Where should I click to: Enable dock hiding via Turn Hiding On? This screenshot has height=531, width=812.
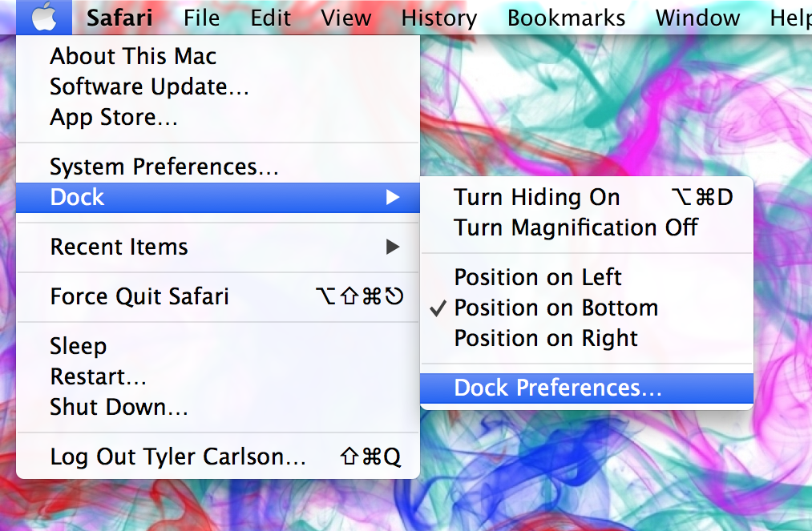(536, 197)
